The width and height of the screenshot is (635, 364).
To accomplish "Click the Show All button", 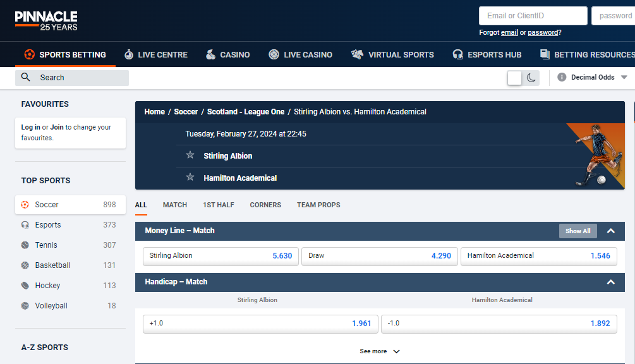I will (x=578, y=231).
